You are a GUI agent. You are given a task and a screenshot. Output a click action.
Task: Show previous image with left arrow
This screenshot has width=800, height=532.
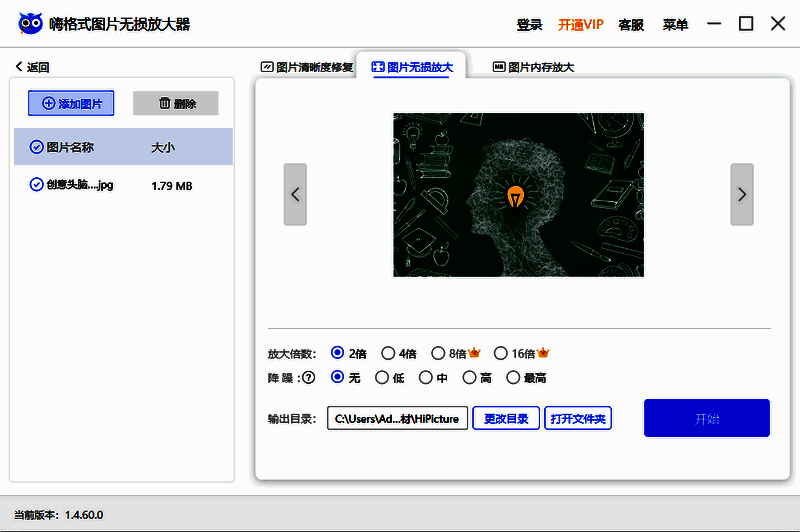point(295,194)
